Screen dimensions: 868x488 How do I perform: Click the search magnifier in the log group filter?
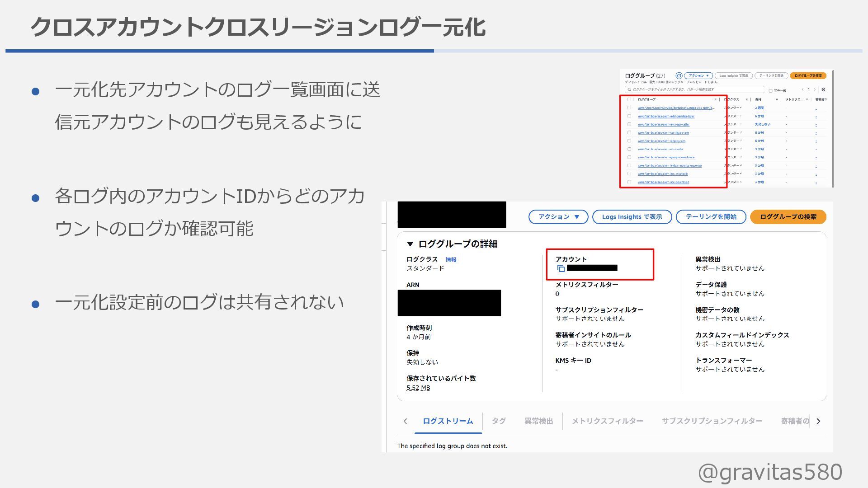pos(629,89)
